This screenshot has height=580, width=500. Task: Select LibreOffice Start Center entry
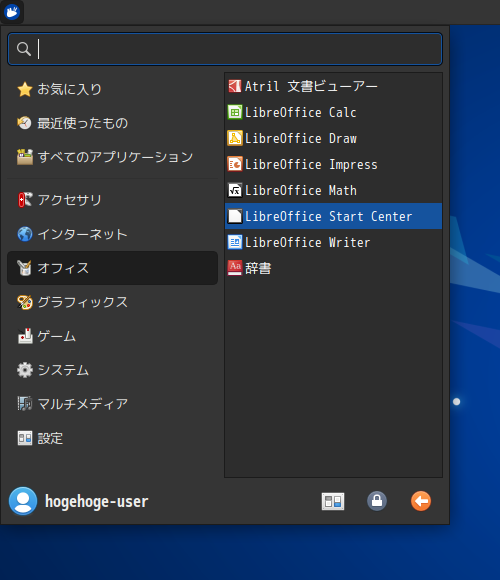[x=333, y=216]
